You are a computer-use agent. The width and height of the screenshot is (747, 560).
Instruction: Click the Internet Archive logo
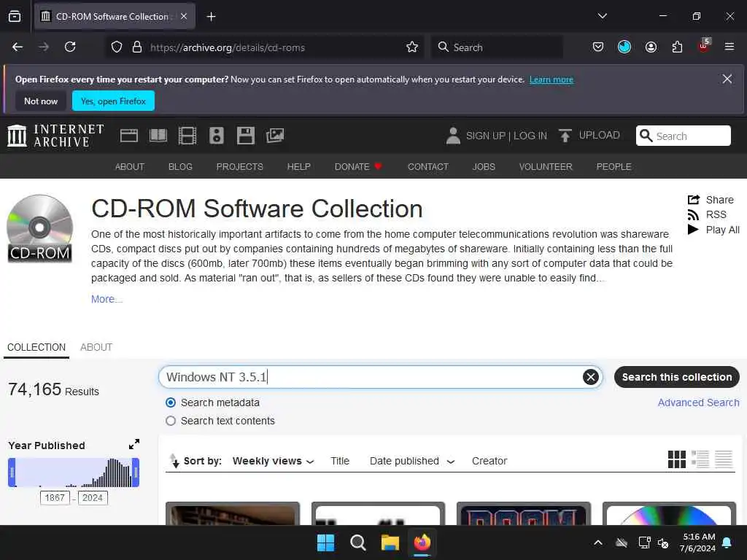pyautogui.click(x=55, y=136)
